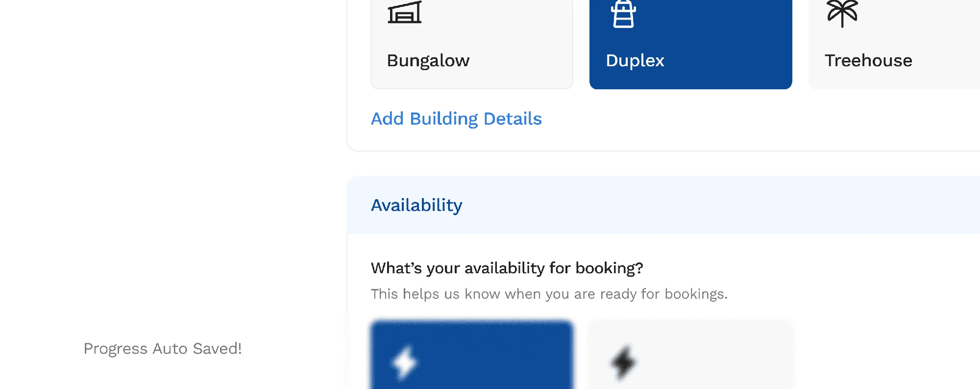The image size is (980, 389).
Task: Click the ready for bookings helper text
Action: [549, 294]
